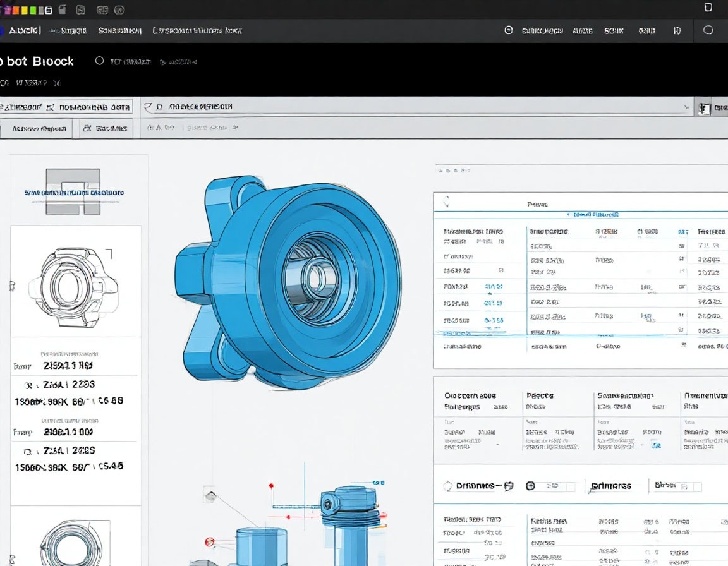Viewport: 728px width, 566px height.
Task: Click the first bold value ending 'H6'
Action: [x=68, y=366]
